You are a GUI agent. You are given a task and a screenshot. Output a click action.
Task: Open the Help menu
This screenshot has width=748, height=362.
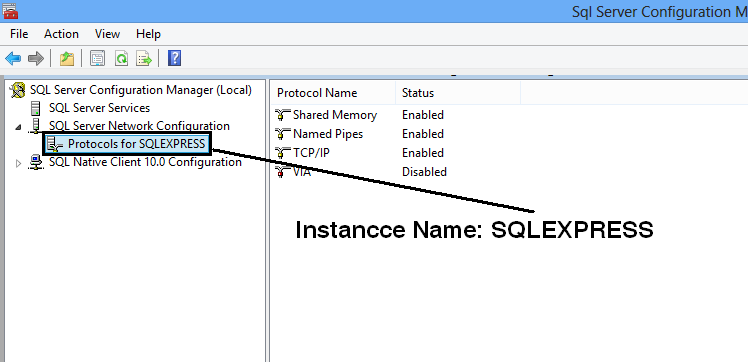(x=148, y=34)
